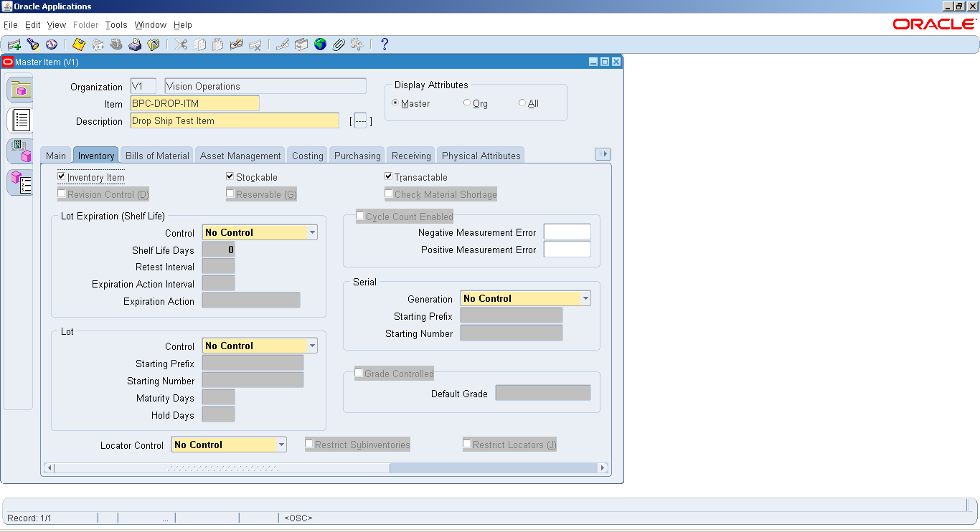Open the Help menu in menu bar
Viewport: 980px width, 532px height.
(183, 25)
